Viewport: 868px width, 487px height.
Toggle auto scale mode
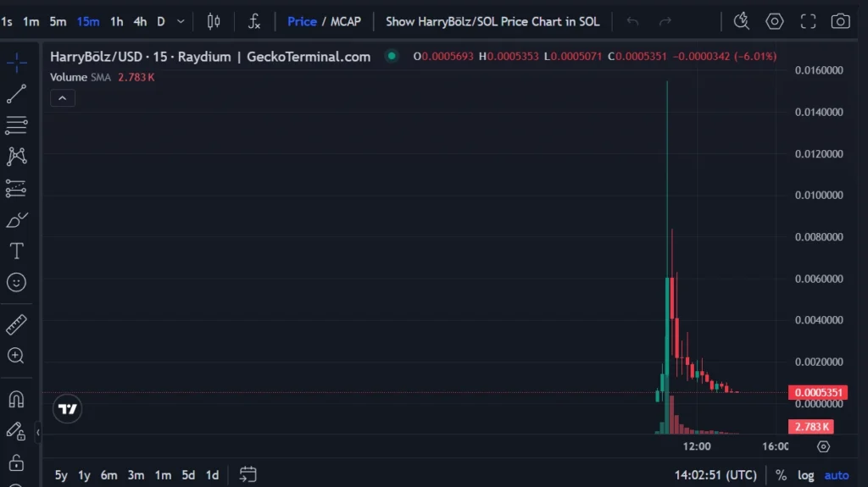click(837, 475)
